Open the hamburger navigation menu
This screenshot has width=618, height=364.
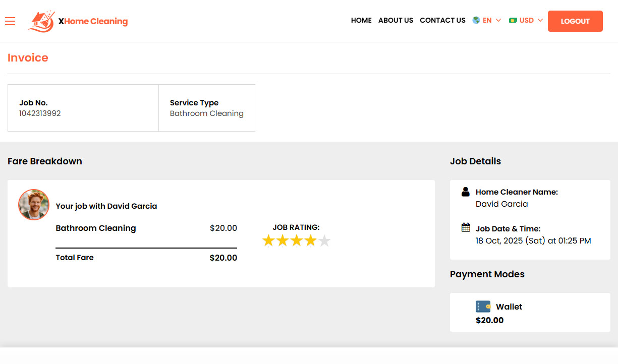coord(10,21)
